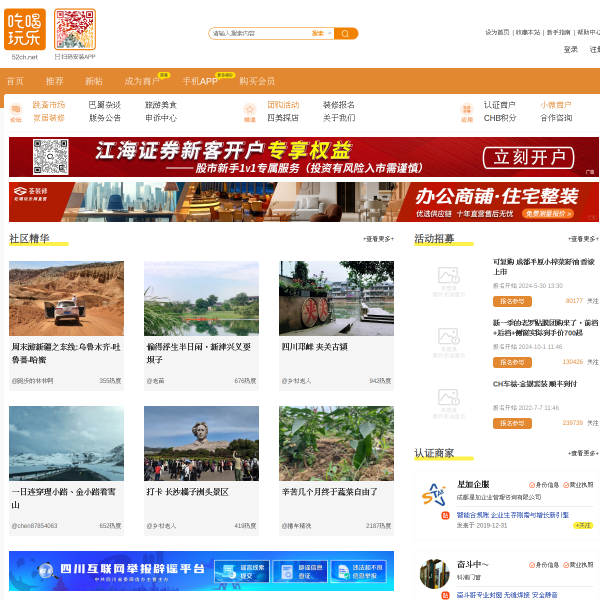The height and width of the screenshot is (600, 600).
Task: Go to the 首页 nav tab
Action: tap(15, 81)
